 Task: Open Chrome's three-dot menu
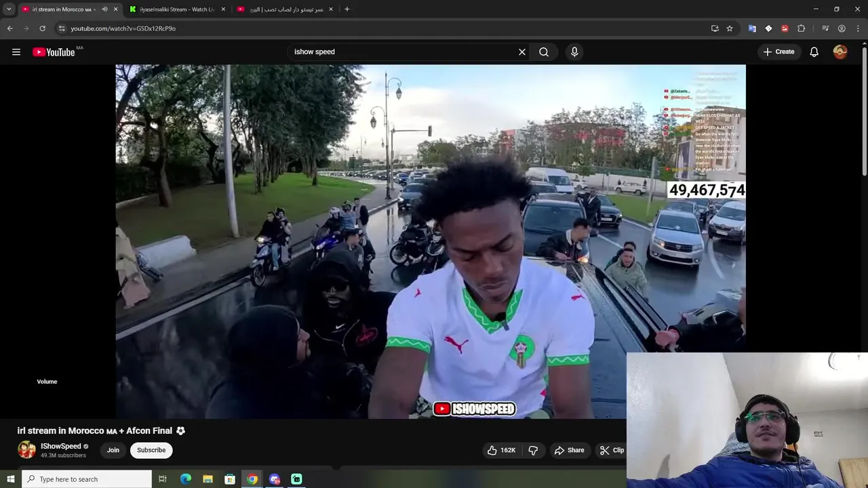858,28
